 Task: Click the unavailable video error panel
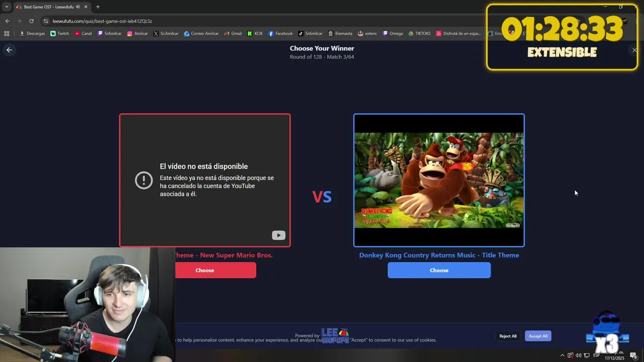point(205,180)
